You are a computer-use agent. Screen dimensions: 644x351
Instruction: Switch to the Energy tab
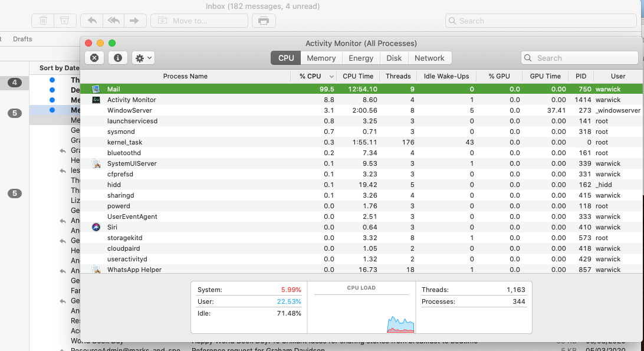(361, 58)
